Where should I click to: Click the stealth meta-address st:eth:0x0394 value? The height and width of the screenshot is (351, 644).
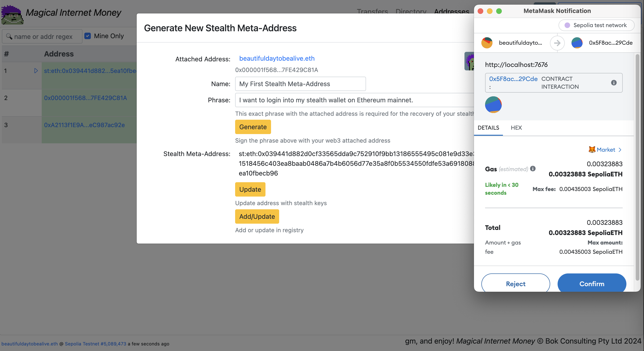(356, 163)
